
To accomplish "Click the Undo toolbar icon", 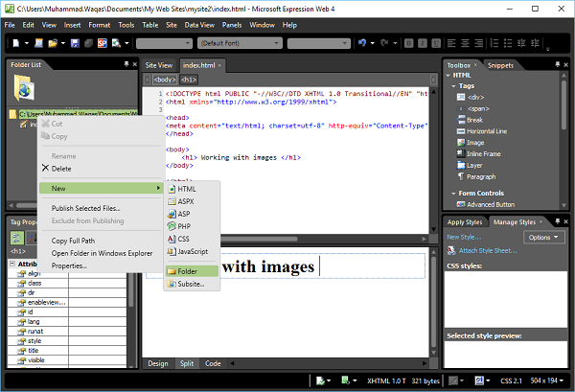I will [x=362, y=43].
